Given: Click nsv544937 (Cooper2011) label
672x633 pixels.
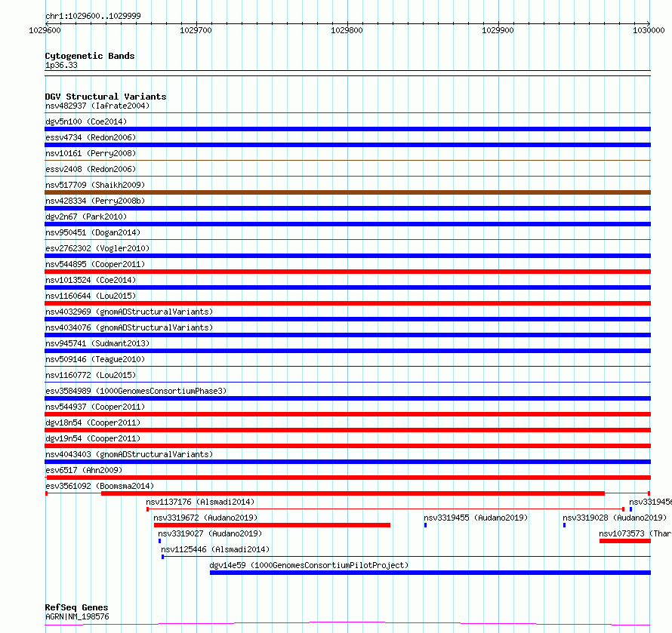Looking at the screenshot, I should tap(95, 407).
